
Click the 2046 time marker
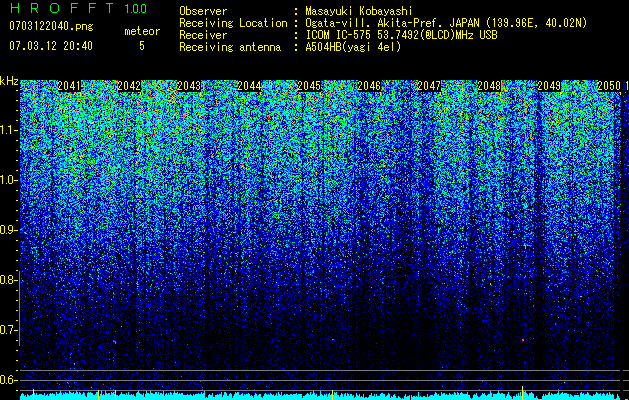[369, 86]
